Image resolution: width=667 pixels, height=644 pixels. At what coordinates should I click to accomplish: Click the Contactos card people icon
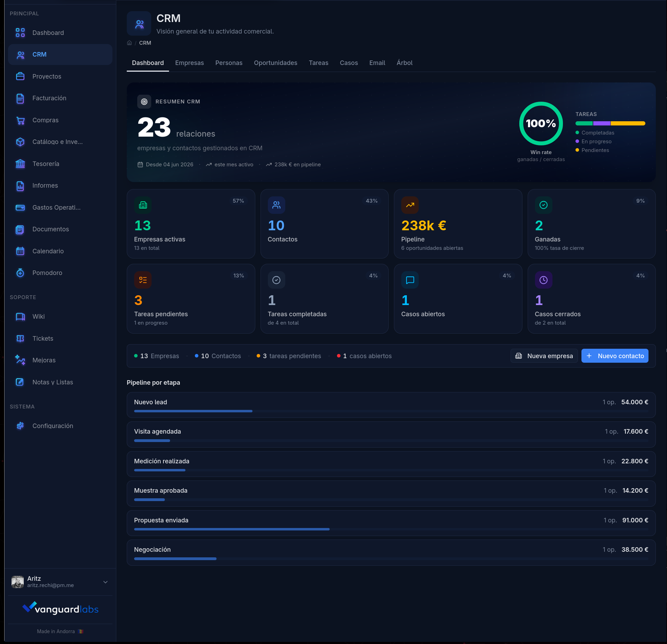(x=277, y=205)
